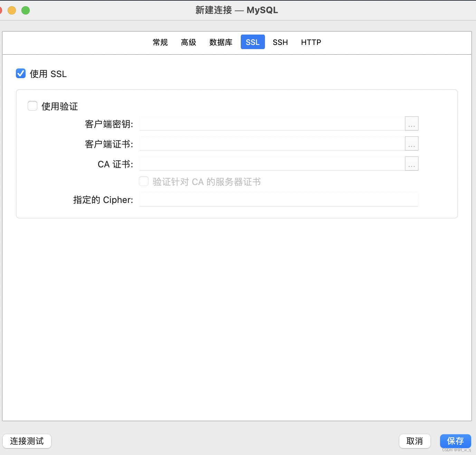Select the 数据库 tab
This screenshot has height=455, width=476.
[x=221, y=42]
